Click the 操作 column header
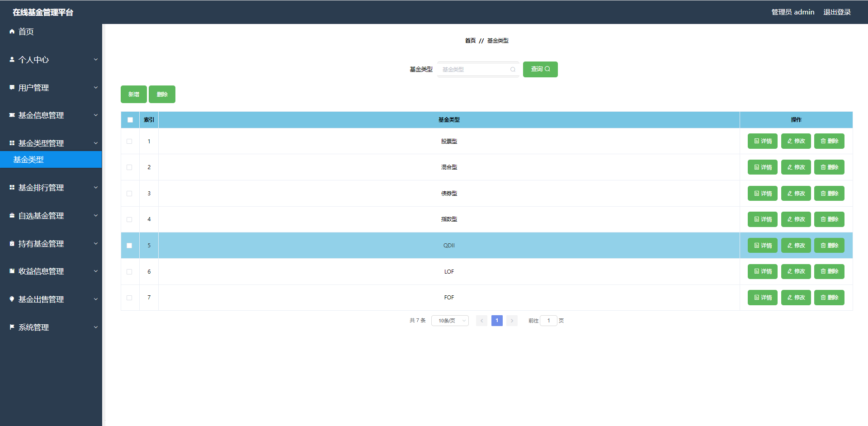The width and height of the screenshot is (868, 426). pyautogui.click(x=796, y=120)
